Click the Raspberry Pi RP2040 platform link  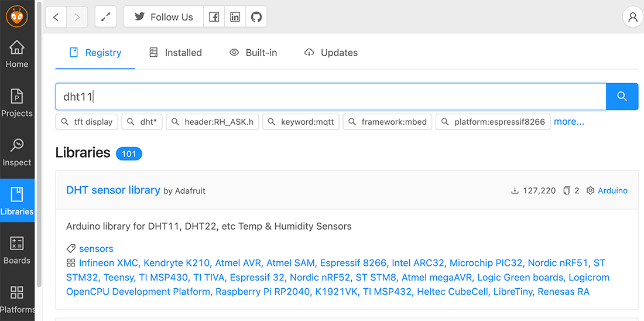[x=263, y=292]
